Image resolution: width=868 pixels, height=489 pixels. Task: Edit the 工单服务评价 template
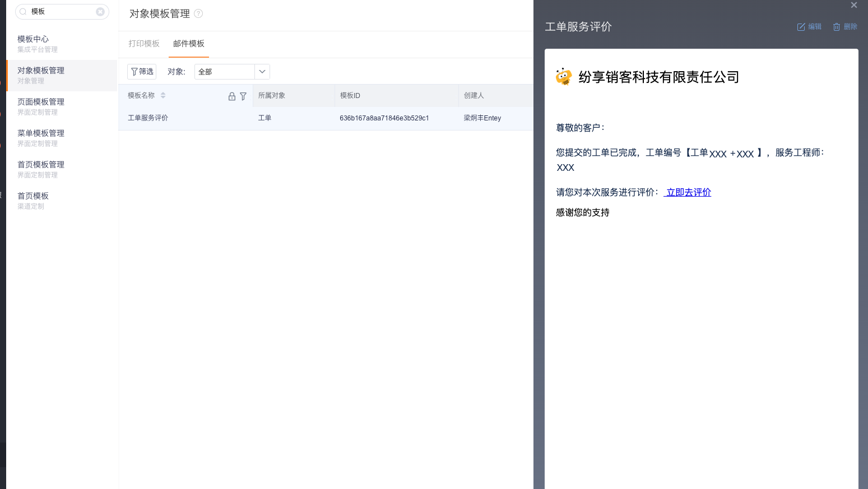[x=809, y=27]
